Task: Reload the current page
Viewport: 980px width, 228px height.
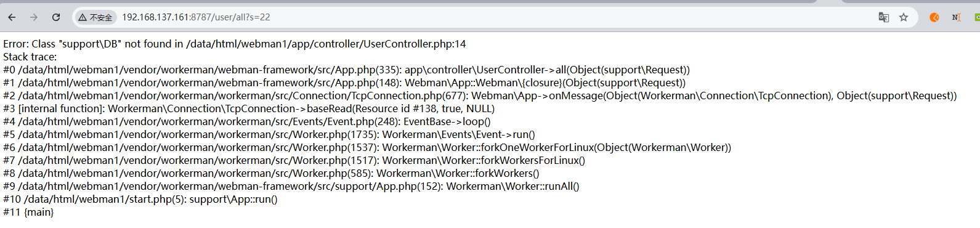Action: click(x=56, y=17)
